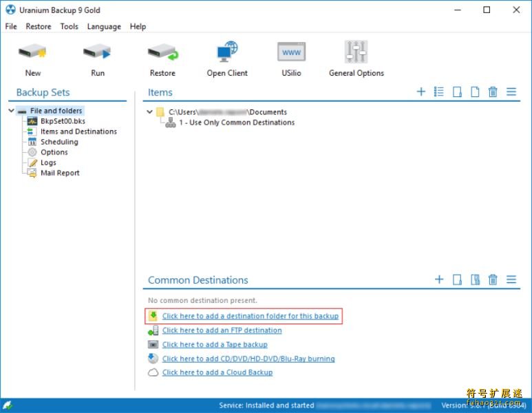Image resolution: width=532 pixels, height=413 pixels.
Task: Click the second page icon in Common Destinations header
Action: [x=475, y=279]
